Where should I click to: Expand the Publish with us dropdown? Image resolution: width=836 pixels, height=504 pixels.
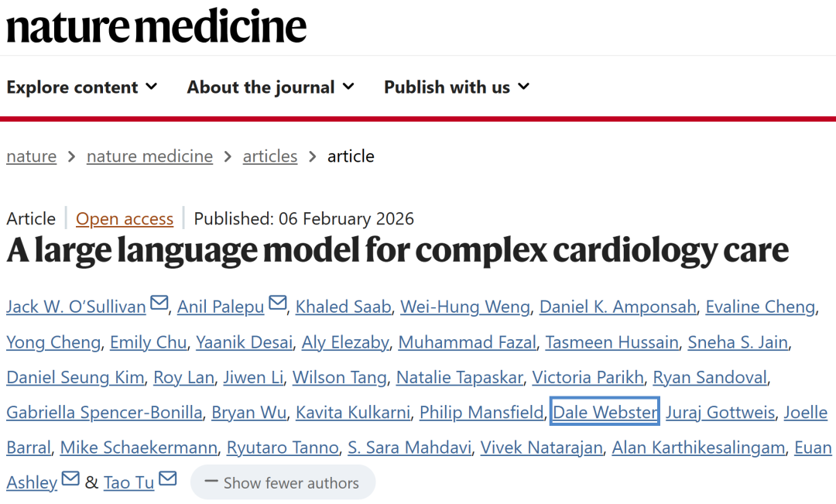point(457,87)
